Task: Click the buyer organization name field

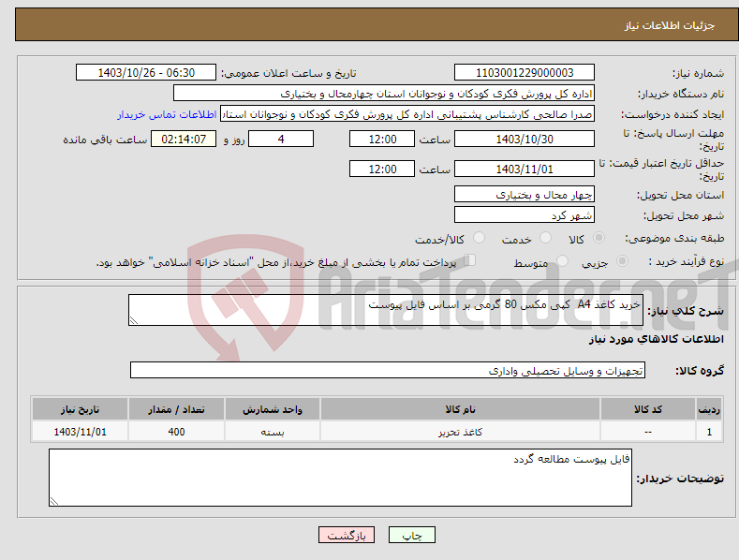Action: [384, 94]
